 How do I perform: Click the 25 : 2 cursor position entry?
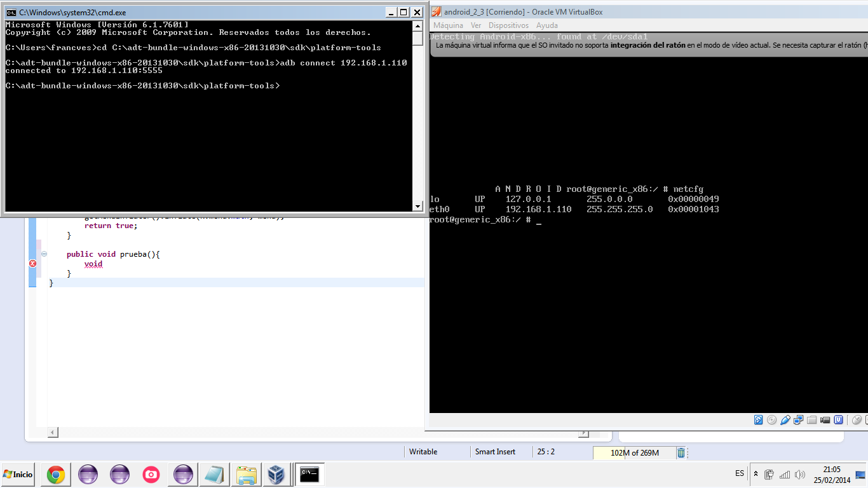pos(546,452)
